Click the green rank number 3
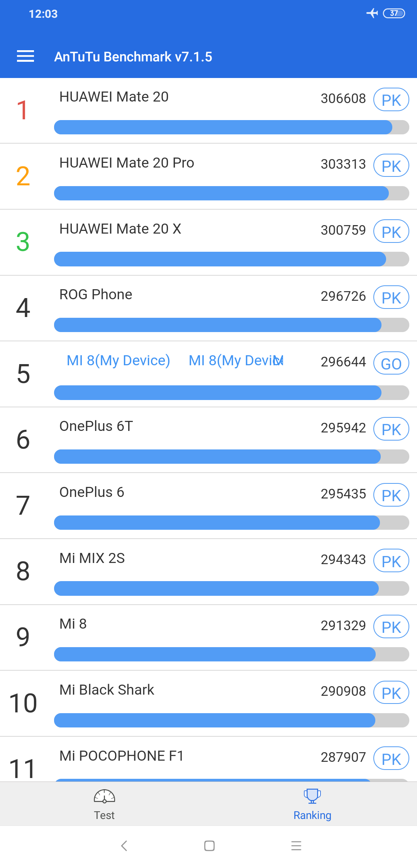Screen dimensions: 417x868 click(x=23, y=242)
